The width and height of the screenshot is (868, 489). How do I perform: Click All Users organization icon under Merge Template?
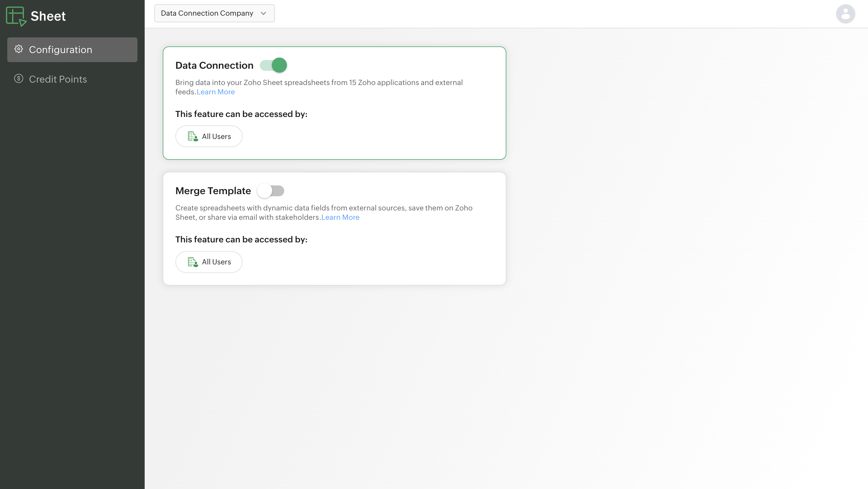(x=192, y=262)
